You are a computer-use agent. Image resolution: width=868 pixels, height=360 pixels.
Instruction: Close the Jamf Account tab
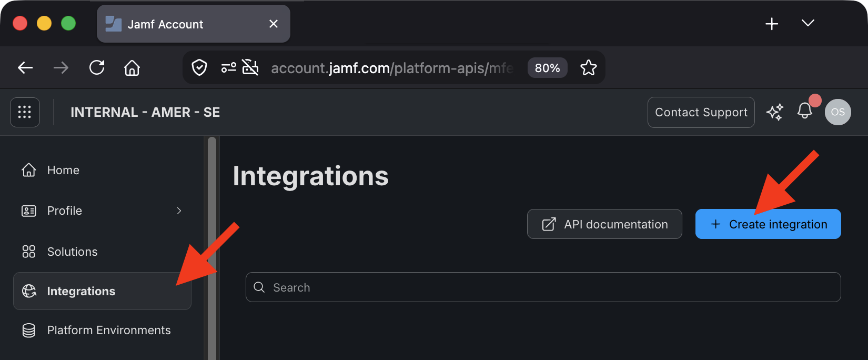click(274, 24)
